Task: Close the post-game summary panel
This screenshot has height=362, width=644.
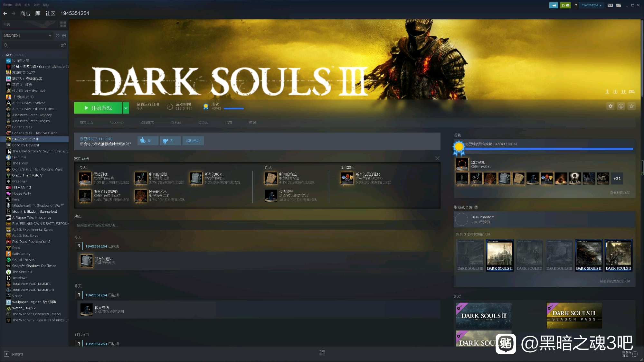Action: click(437, 158)
